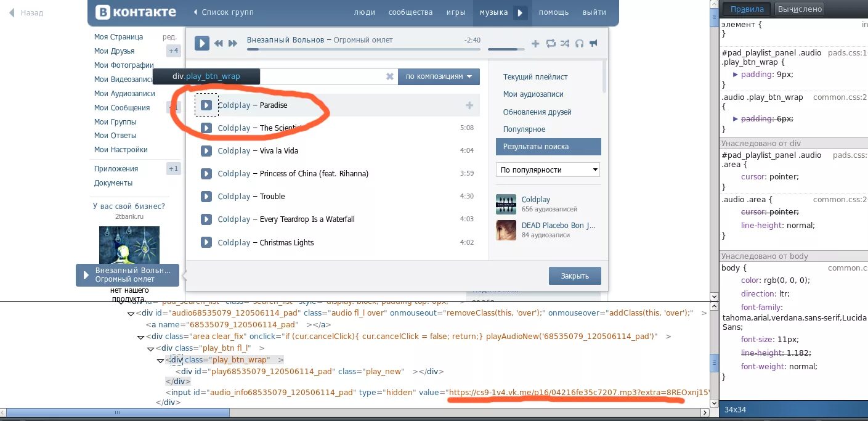Collapse the div class='play_btn_wrap' node
This screenshot has height=421, width=868.
[x=160, y=361]
